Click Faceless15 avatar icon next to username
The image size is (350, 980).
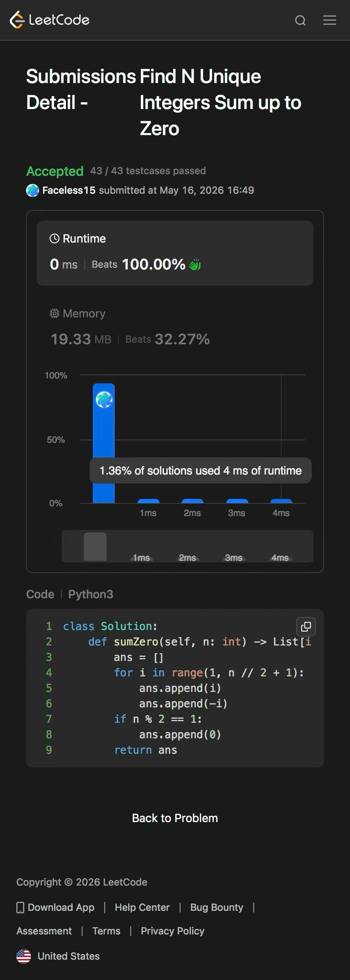tap(33, 190)
